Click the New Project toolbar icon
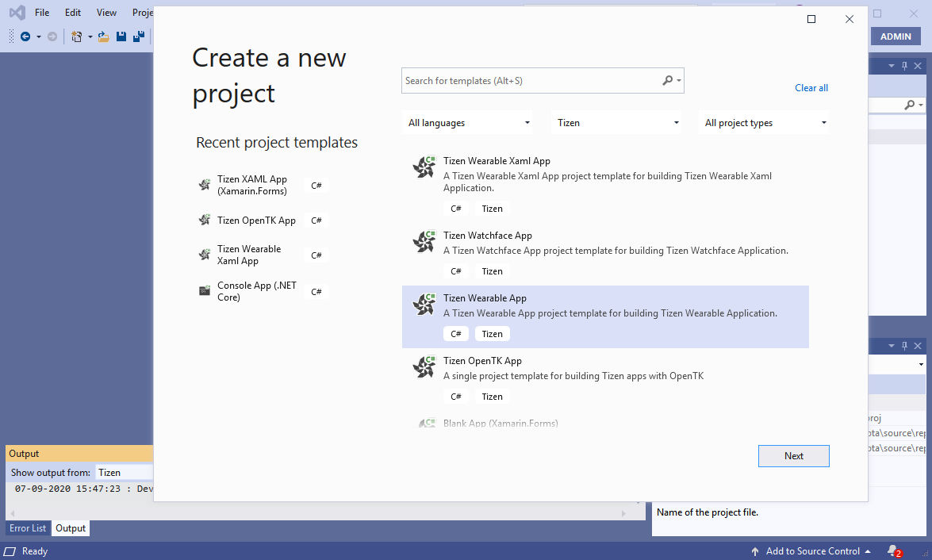The image size is (932, 560). pyautogui.click(x=76, y=36)
